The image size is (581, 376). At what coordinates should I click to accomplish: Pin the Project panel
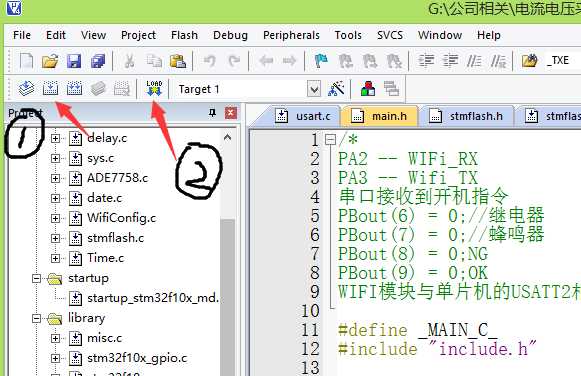(212, 113)
